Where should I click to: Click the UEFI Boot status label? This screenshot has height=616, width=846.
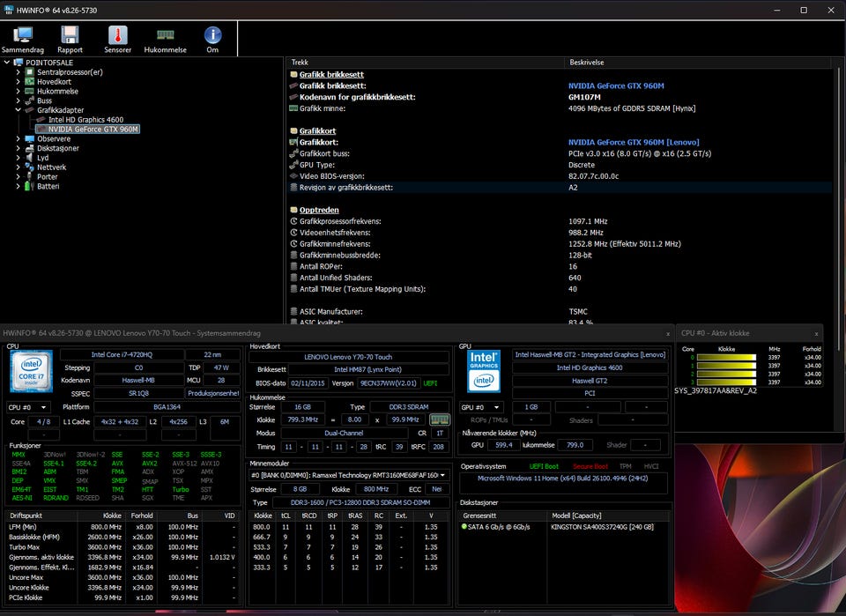click(x=544, y=466)
